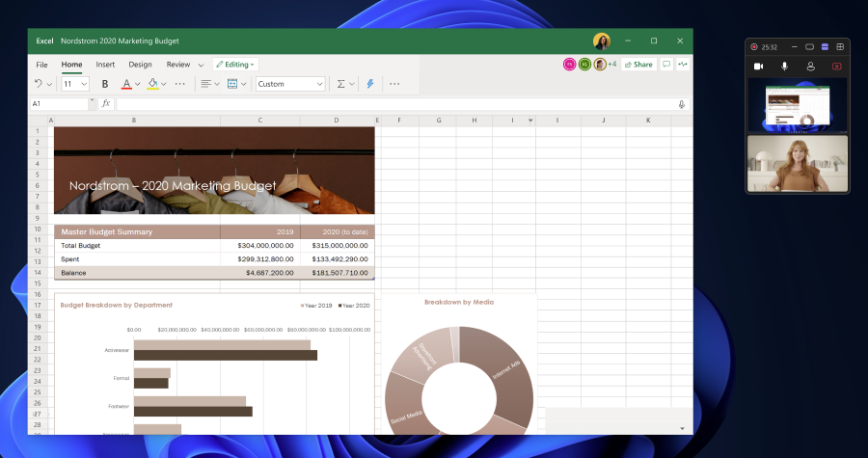Click the AutoSum sigma icon
This screenshot has width=868, height=458.
341,84
